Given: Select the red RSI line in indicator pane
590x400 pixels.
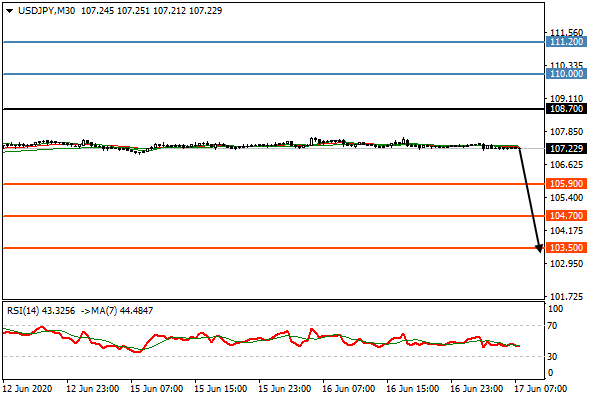Looking at the screenshot, I should click(262, 339).
